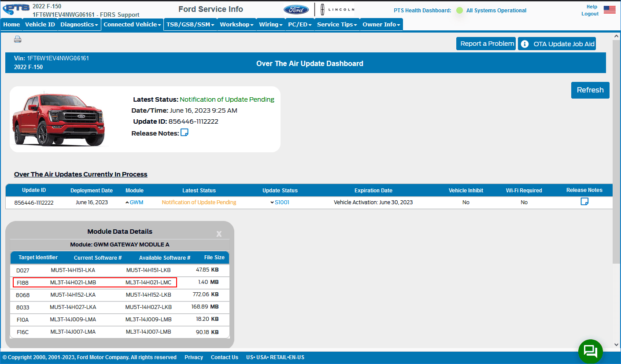Click the Report a Problem button

tap(487, 44)
